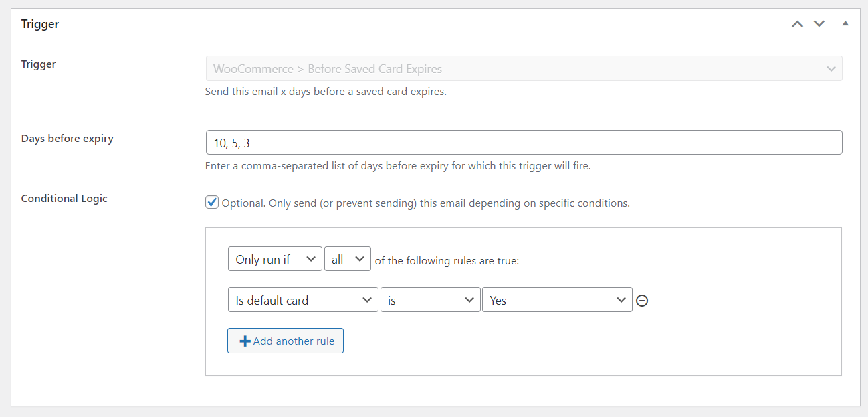Screen dimensions: 868x417
Task: Click the down arrow to move Trigger section down
Action: point(819,23)
